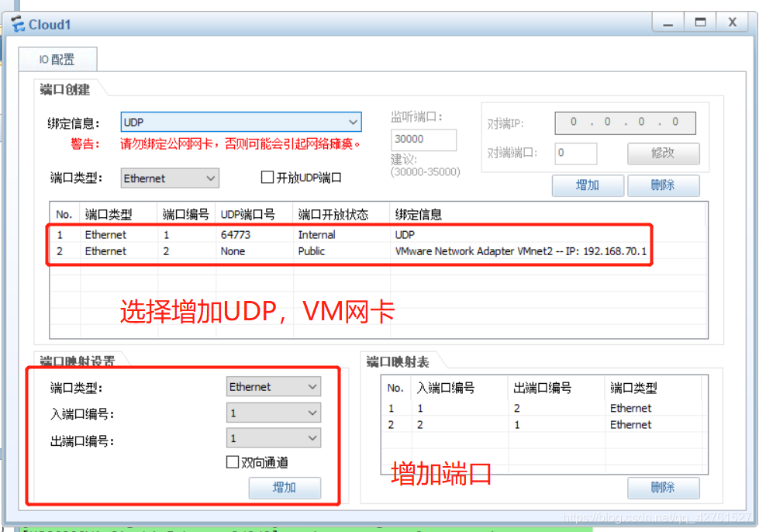Open the 出端口编号 dropdown
The height and width of the screenshot is (532, 759).
[x=274, y=438]
